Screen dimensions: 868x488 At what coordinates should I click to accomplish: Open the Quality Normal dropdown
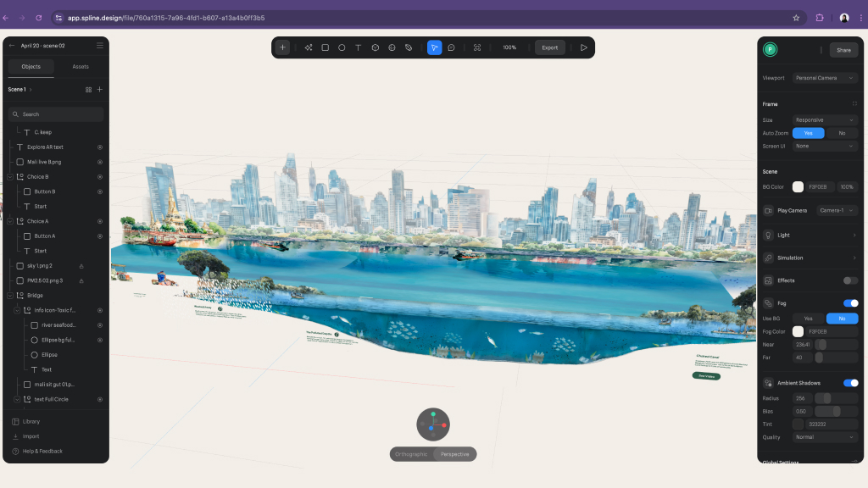825,437
